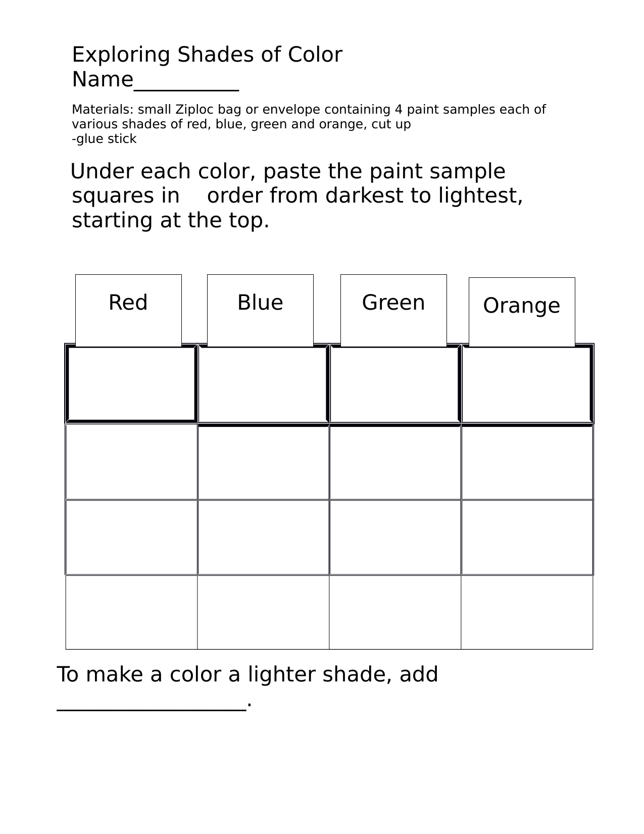Click the bottom row cell under Red
The width and height of the screenshot is (644, 834).
point(131,612)
